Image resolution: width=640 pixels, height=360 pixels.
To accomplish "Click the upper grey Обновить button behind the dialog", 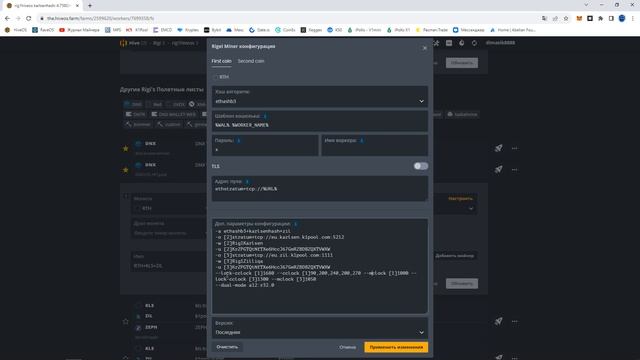I will click(462, 63).
